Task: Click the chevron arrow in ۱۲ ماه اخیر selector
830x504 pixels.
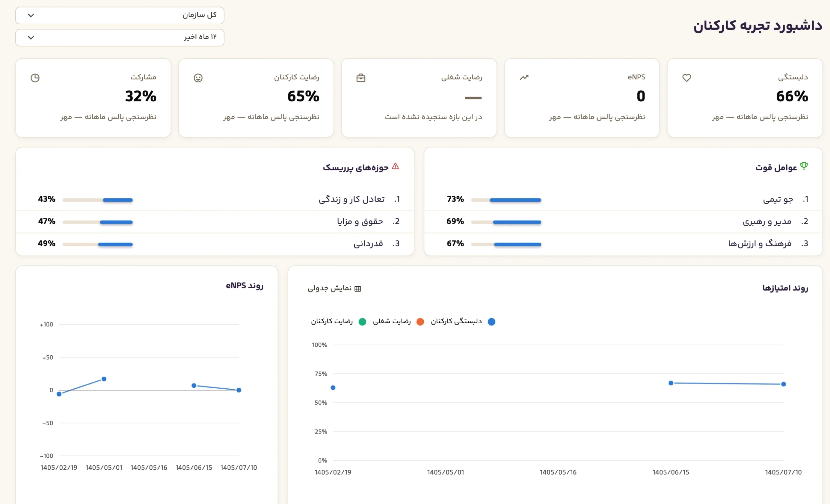Action: tap(31, 37)
